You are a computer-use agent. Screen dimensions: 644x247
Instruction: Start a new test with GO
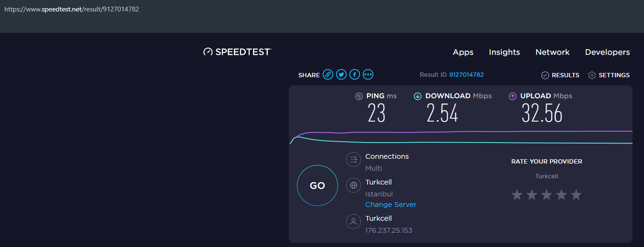tap(317, 185)
